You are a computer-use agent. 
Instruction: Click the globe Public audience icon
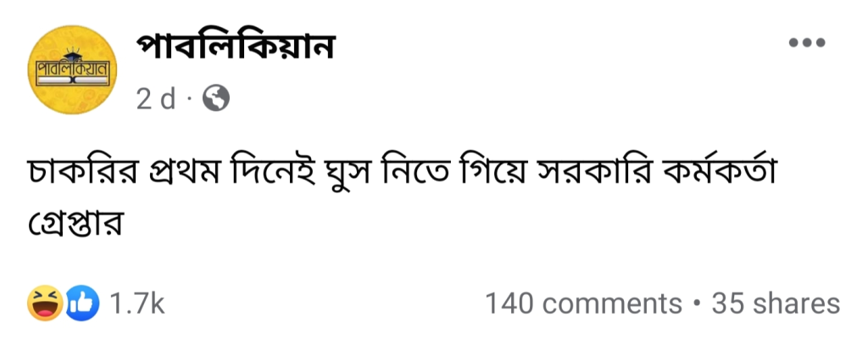pyautogui.click(x=216, y=99)
